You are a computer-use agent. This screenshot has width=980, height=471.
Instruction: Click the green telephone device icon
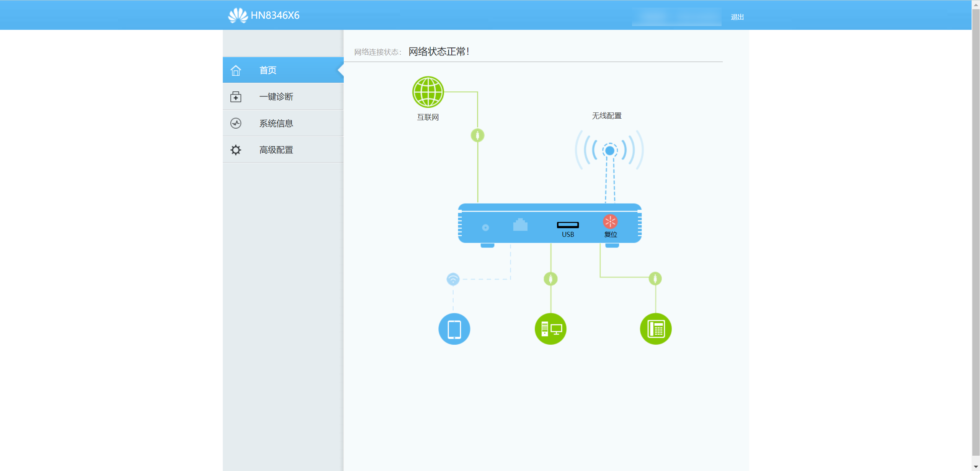[x=655, y=329]
